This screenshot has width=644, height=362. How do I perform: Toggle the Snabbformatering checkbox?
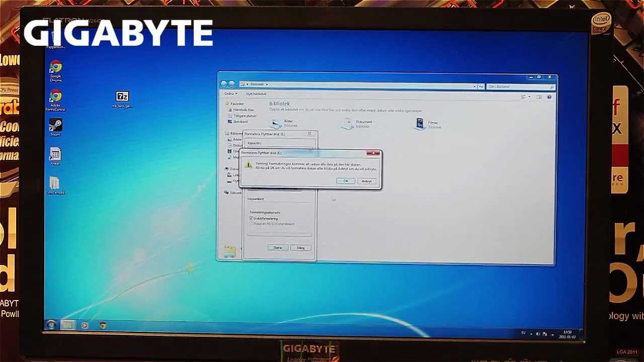[x=251, y=219]
